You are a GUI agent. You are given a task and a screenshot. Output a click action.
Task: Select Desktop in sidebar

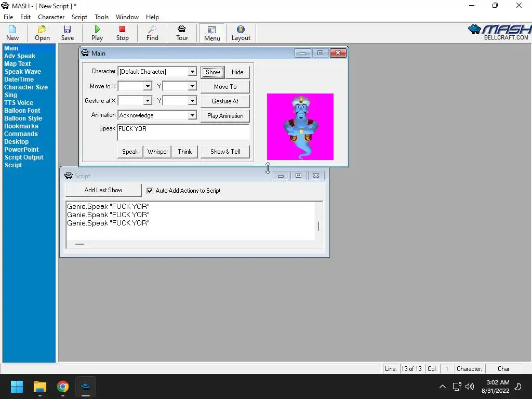click(x=16, y=142)
